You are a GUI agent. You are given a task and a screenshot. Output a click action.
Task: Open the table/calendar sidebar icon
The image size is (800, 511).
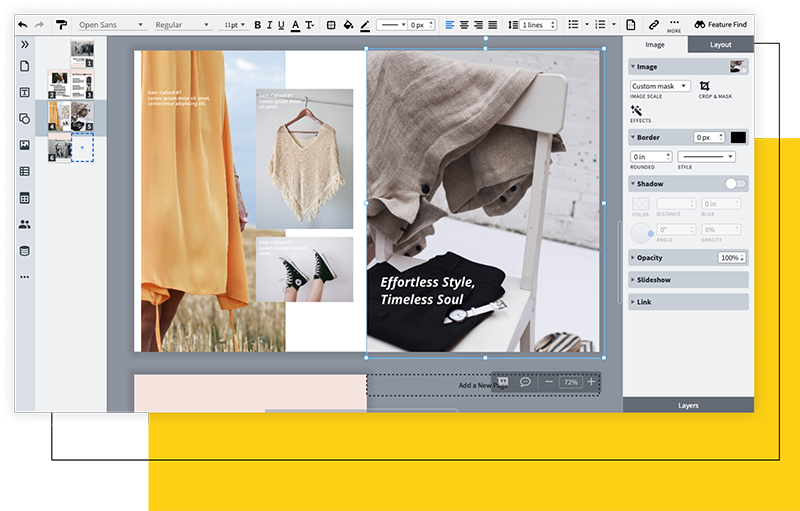point(24,198)
